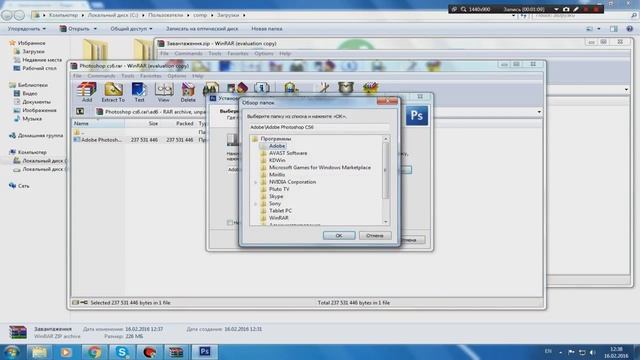The image size is (640, 360).
Task: Click Рабочий стол in Explorer sidebar
Action: [39, 68]
